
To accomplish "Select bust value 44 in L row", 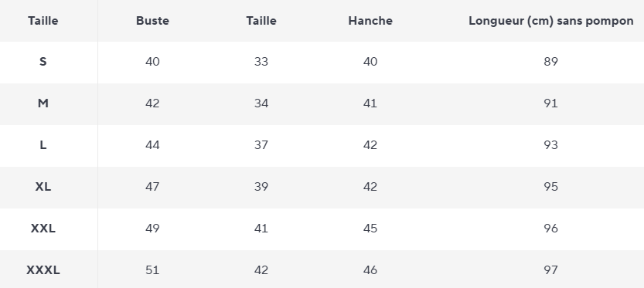I will tap(152, 145).
